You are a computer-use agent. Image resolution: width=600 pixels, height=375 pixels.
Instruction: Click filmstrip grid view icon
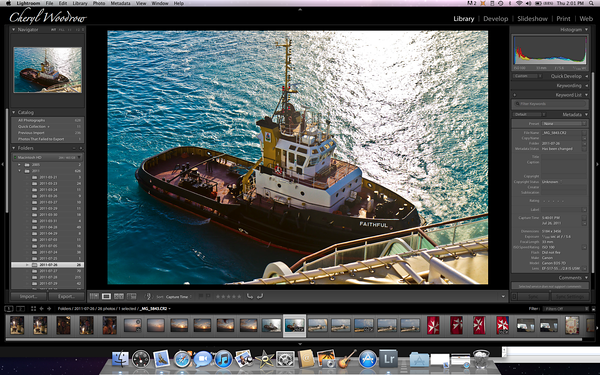pyautogui.click(x=33, y=308)
